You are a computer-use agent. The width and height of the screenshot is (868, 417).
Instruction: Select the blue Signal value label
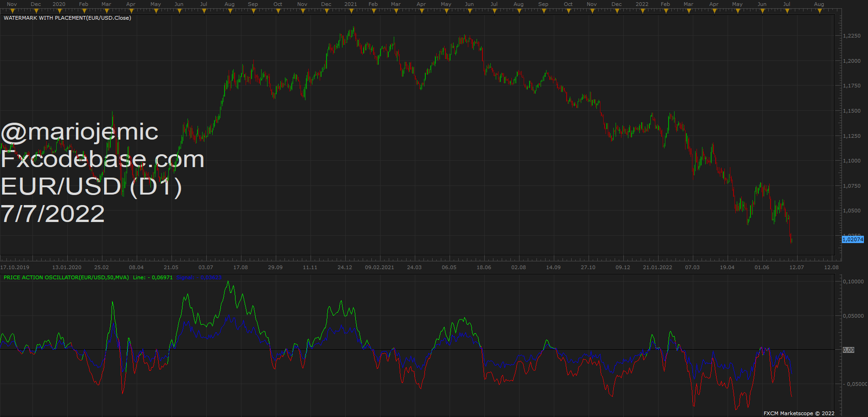pyautogui.click(x=199, y=277)
